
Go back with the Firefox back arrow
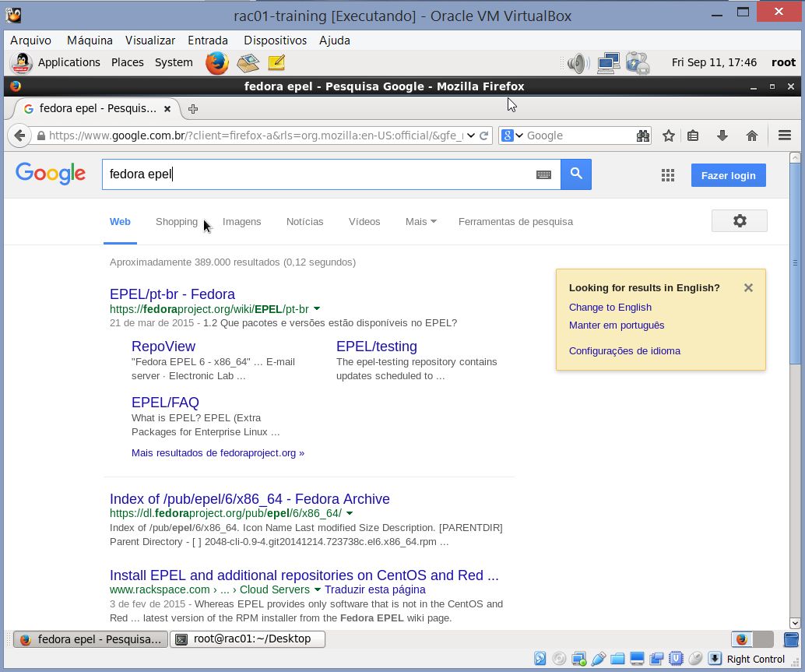[x=19, y=135]
